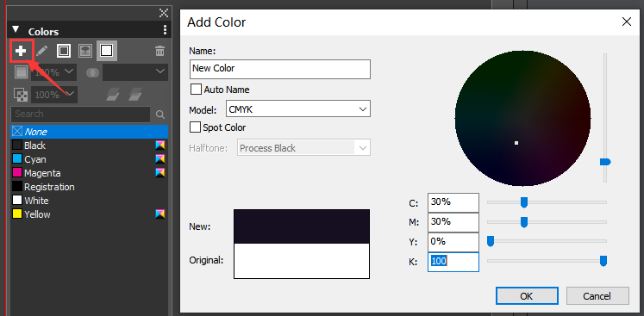
Task: Click the CMYK icon beside Magenta
Action: click(159, 172)
